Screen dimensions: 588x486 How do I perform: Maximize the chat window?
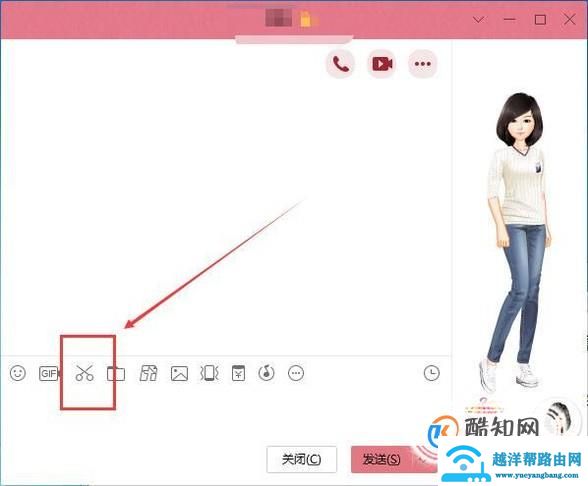[x=540, y=20]
